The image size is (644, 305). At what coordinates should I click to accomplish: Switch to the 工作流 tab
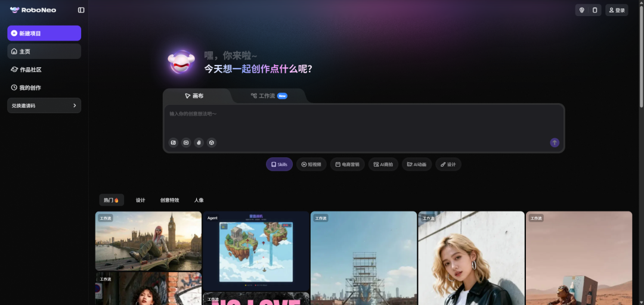coord(268,96)
